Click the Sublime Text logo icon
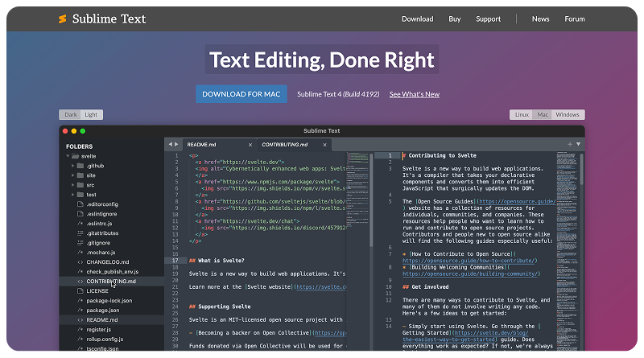 pos(63,19)
